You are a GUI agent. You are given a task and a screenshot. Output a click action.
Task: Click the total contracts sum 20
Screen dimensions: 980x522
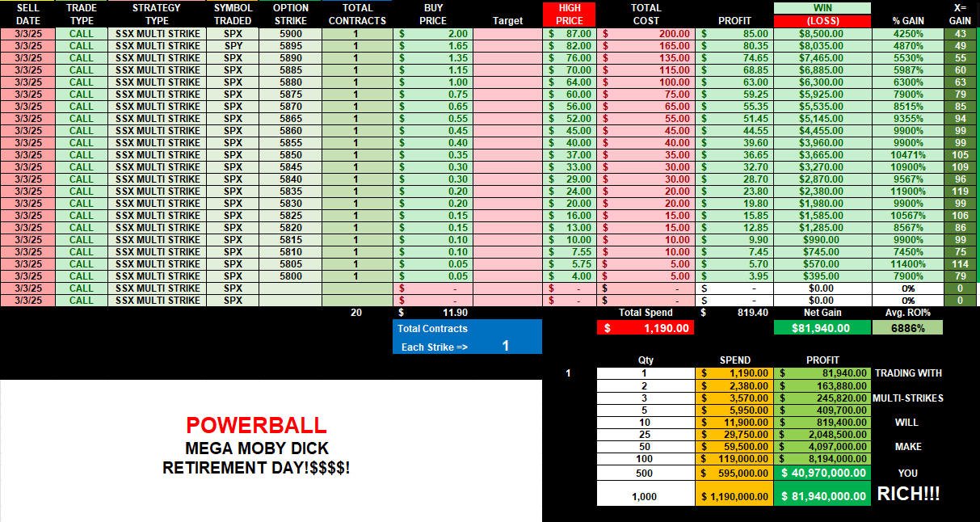click(356, 312)
